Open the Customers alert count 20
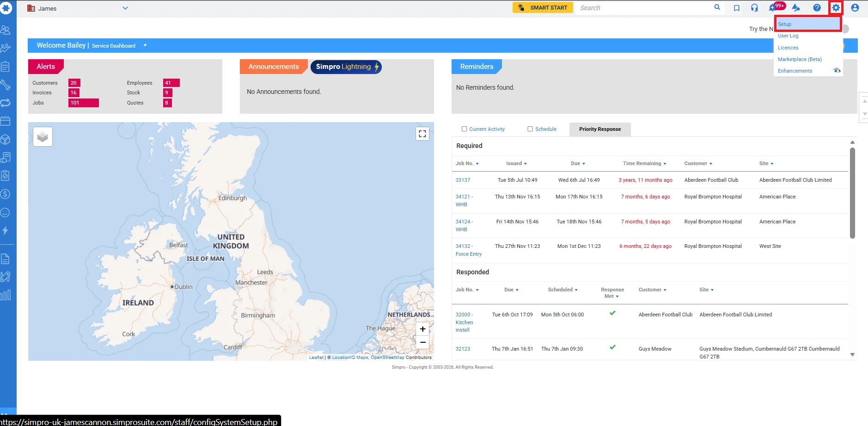Screen dimensions: 868x426 [x=74, y=83]
